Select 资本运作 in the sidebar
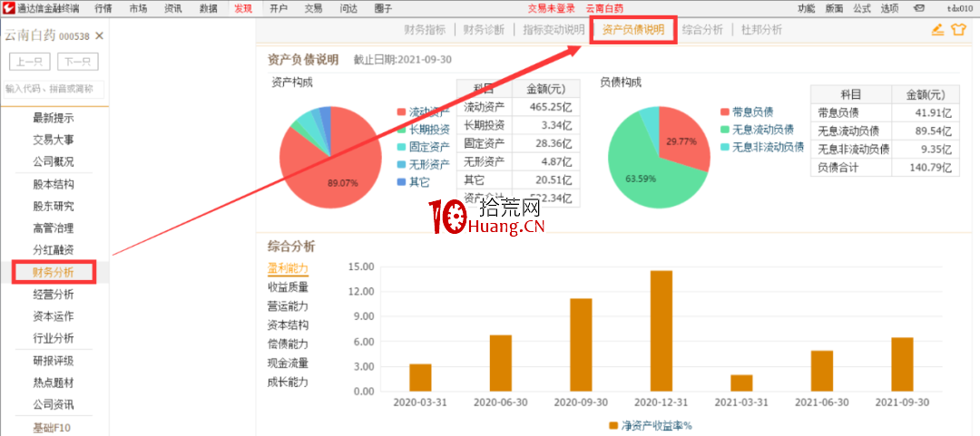 pyautogui.click(x=54, y=316)
